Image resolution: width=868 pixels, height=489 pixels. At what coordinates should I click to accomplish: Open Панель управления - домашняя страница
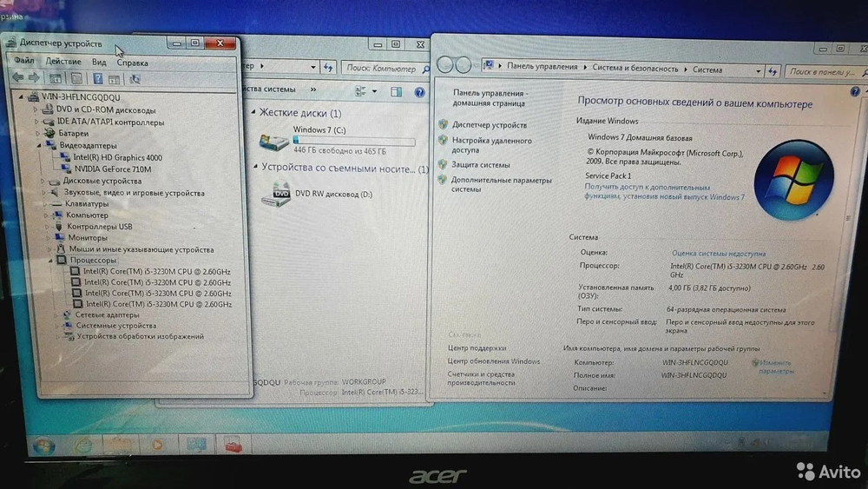[x=489, y=98]
